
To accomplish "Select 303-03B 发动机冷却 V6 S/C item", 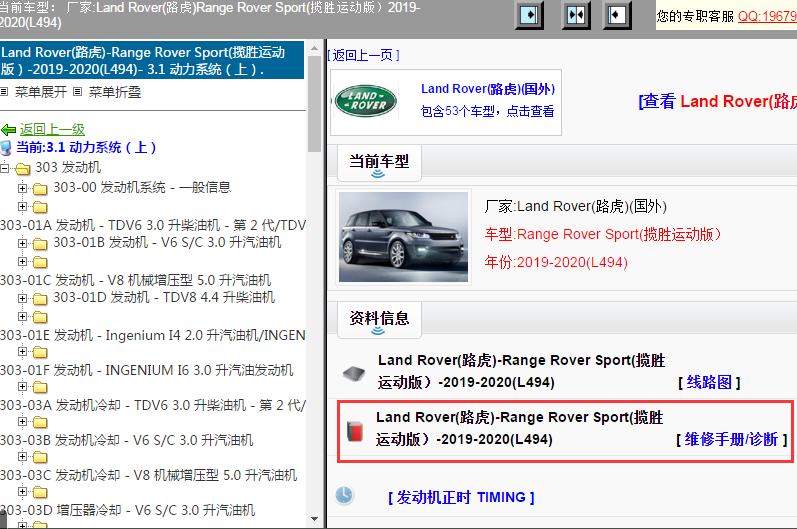I will (x=127, y=440).
